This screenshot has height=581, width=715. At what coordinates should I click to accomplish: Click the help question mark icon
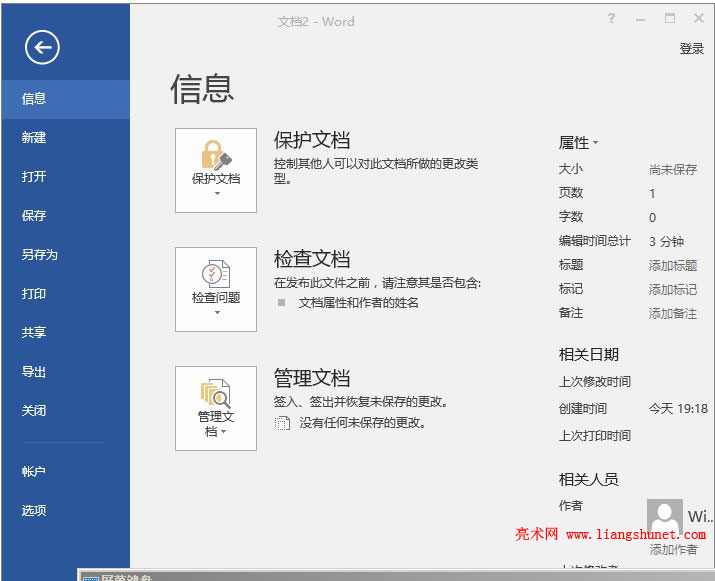[x=611, y=18]
